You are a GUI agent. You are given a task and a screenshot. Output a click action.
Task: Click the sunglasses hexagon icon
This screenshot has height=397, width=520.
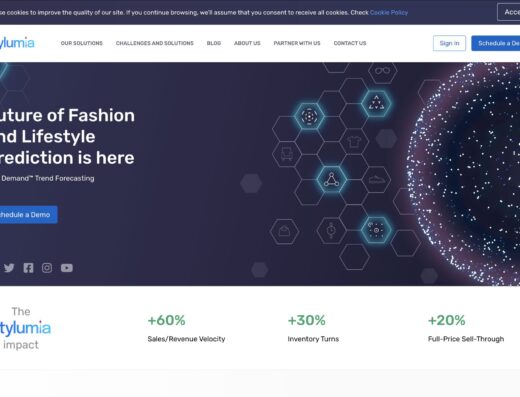tap(382, 71)
